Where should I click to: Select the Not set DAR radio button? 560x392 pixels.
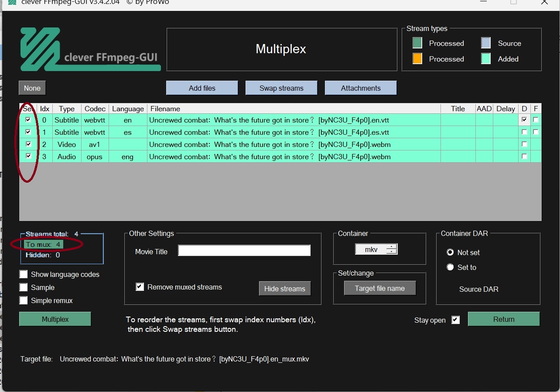pos(450,252)
